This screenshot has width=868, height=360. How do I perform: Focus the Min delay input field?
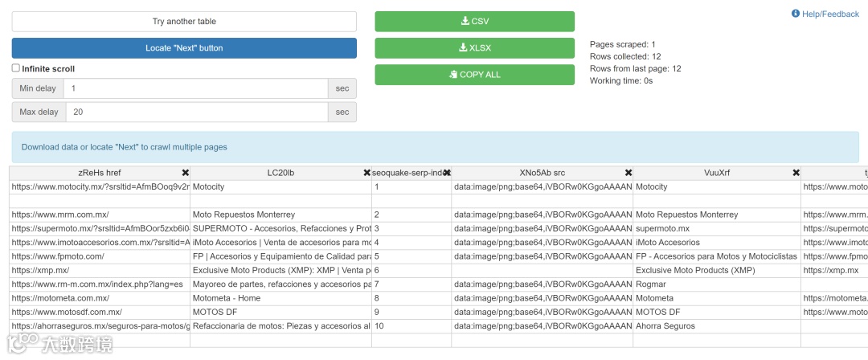(x=196, y=88)
